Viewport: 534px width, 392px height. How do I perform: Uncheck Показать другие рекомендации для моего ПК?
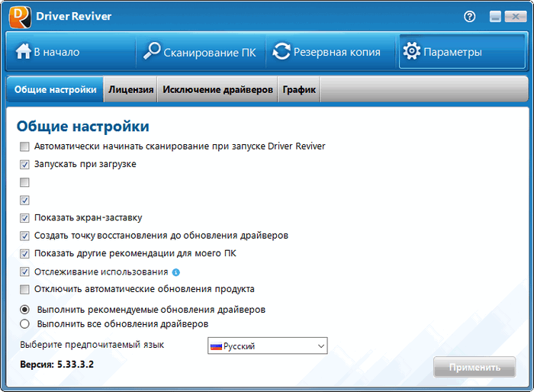tap(24, 254)
